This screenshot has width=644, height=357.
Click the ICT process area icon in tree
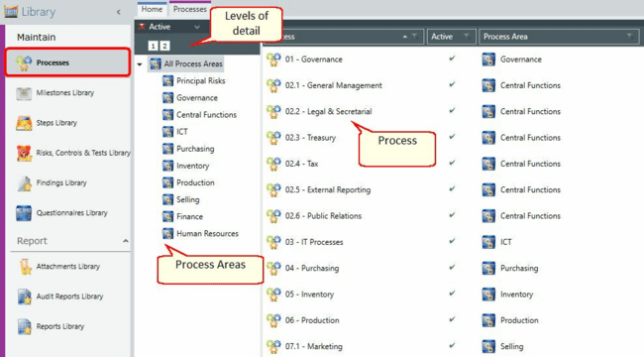click(167, 132)
